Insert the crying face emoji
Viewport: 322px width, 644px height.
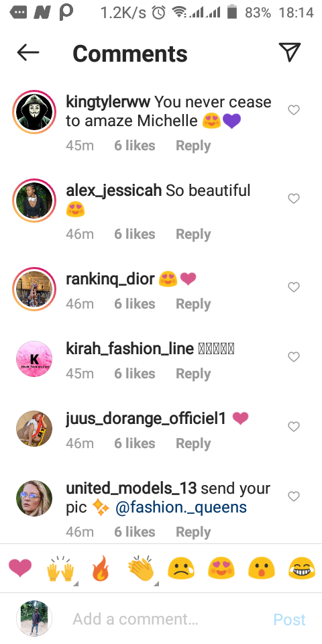181,569
